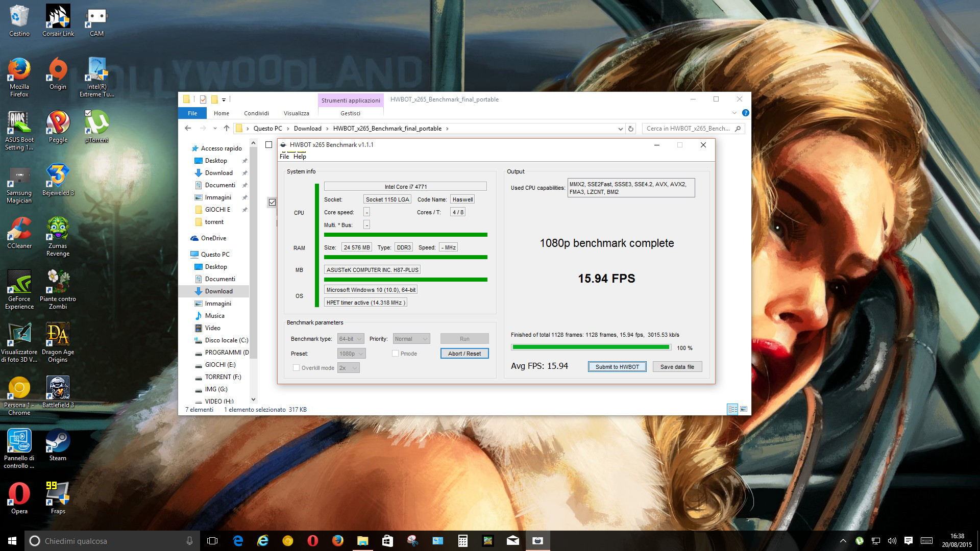Click Cortana search box on taskbar
Image resolution: width=980 pixels, height=551 pixels.
112,541
